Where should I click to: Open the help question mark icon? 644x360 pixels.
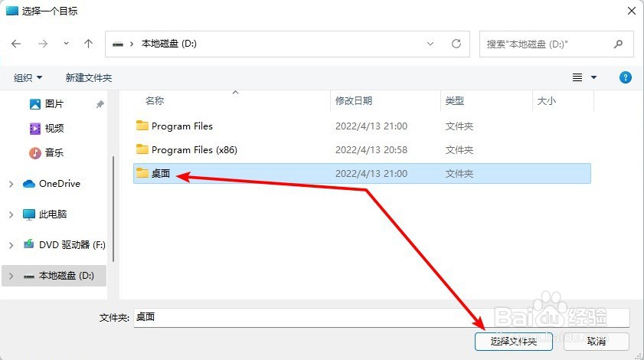pyautogui.click(x=625, y=77)
